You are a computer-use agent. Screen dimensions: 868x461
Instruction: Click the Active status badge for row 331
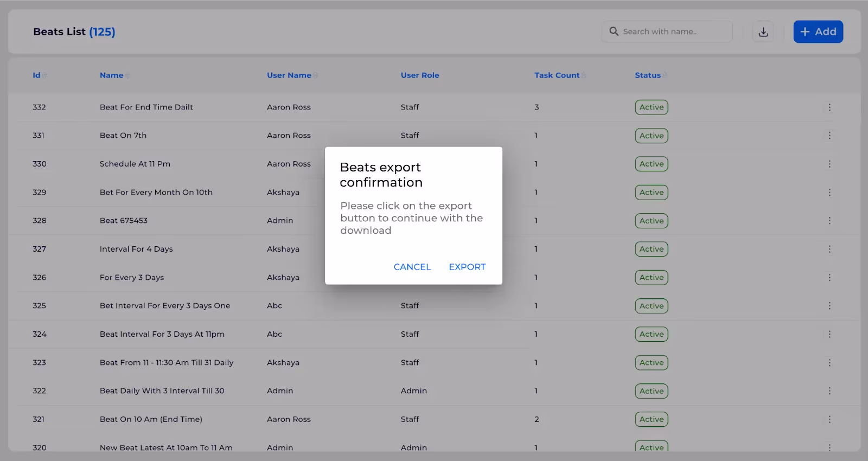coord(652,136)
